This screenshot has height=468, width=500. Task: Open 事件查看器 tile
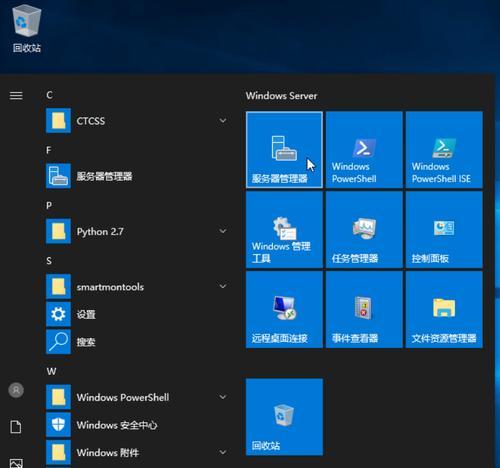coord(364,310)
